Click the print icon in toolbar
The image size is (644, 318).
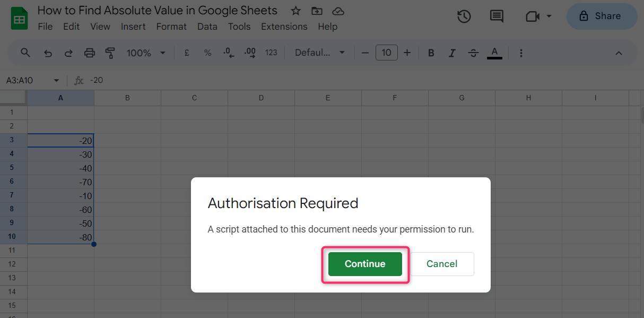[90, 53]
